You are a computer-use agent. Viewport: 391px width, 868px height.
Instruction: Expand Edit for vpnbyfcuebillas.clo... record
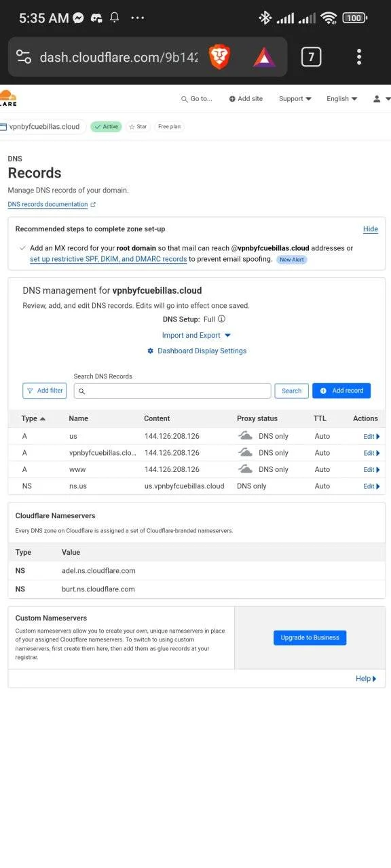372,453
